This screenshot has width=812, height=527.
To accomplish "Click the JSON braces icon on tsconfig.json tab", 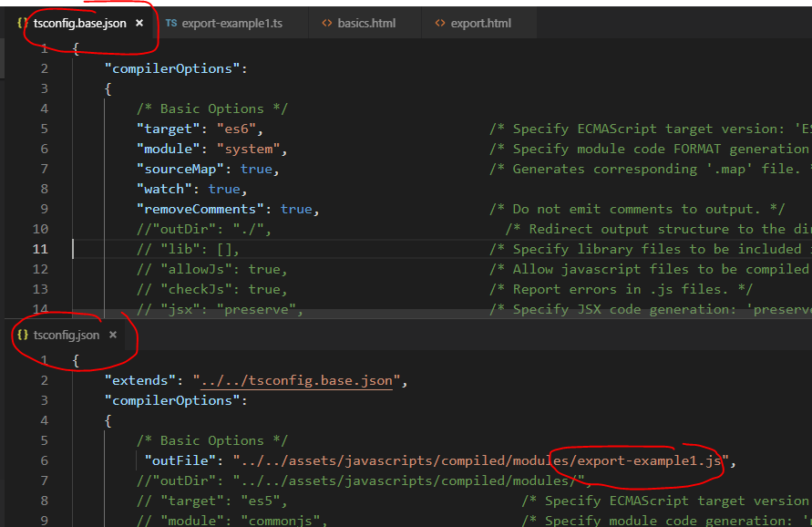I will (x=22, y=335).
